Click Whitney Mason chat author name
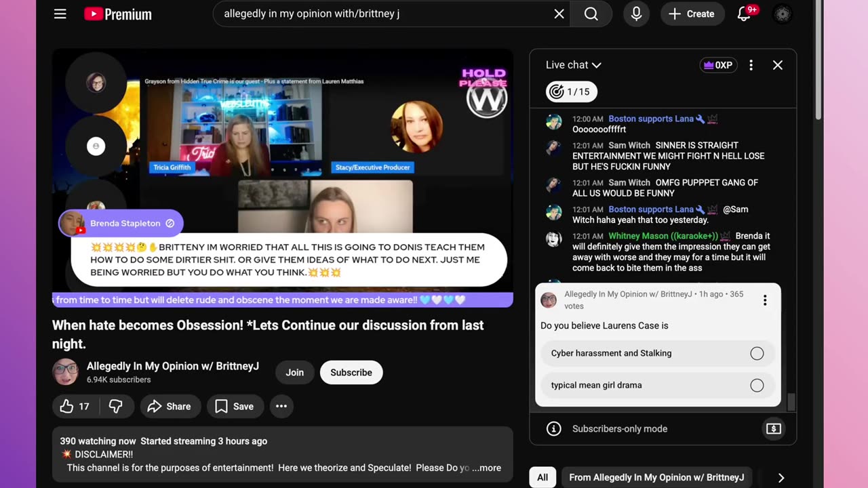 point(663,236)
